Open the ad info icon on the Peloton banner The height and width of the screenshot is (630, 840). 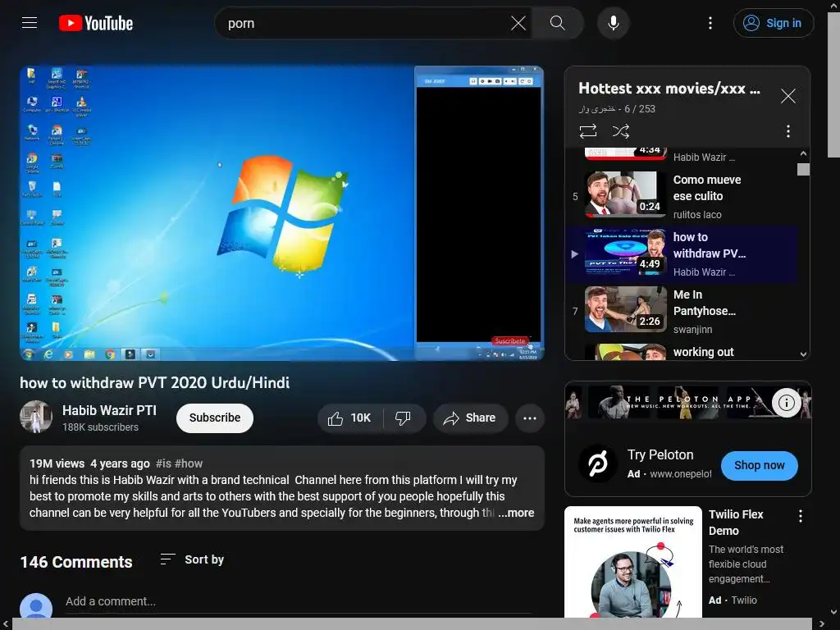[786, 402]
